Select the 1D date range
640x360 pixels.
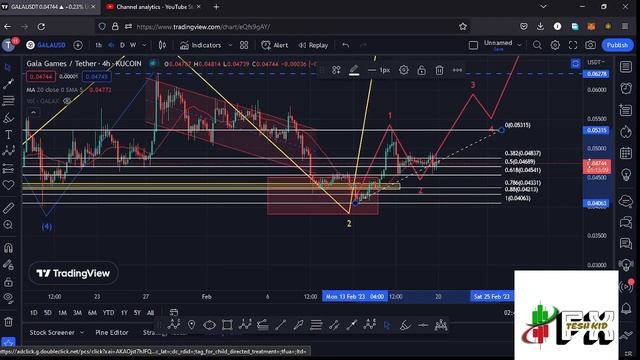[33, 313]
